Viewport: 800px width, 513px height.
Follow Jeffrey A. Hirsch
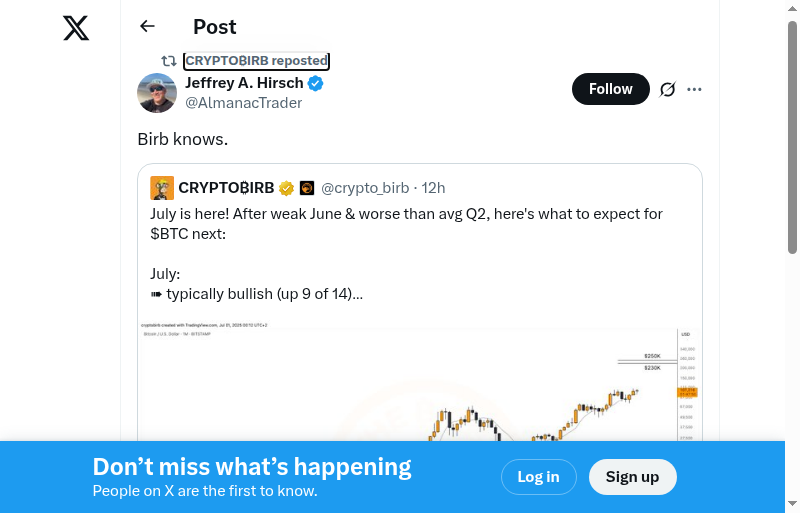point(610,89)
